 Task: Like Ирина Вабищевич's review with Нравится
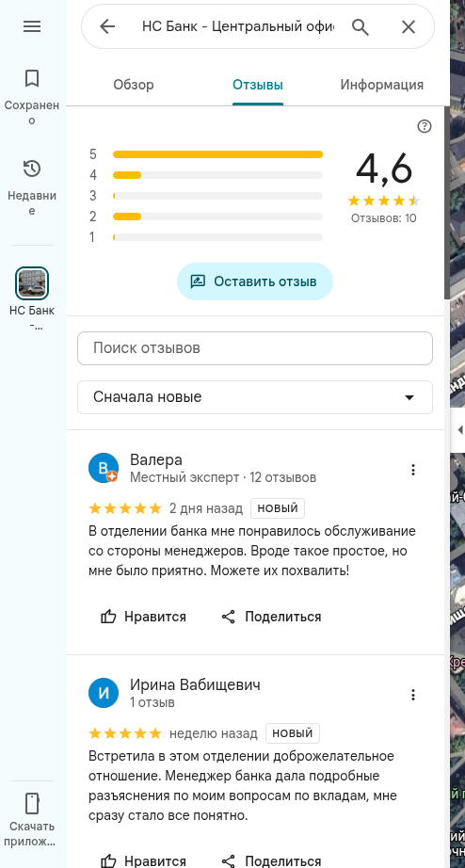(x=143, y=860)
